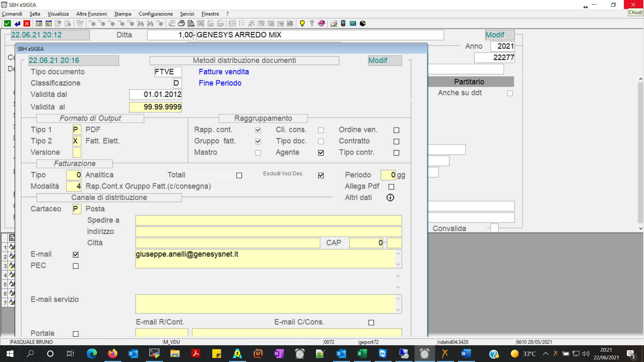Click the red X cancel toolbar icon
This screenshot has width=644, height=362.
click(27, 23)
